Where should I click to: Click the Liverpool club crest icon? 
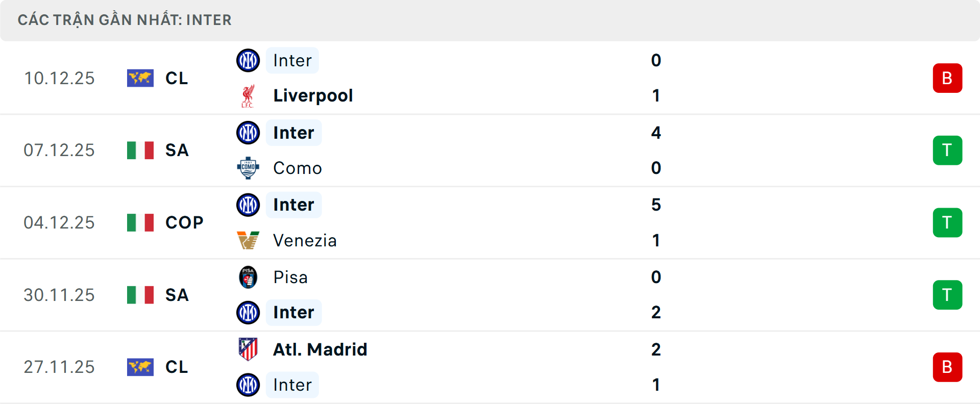[x=248, y=96]
